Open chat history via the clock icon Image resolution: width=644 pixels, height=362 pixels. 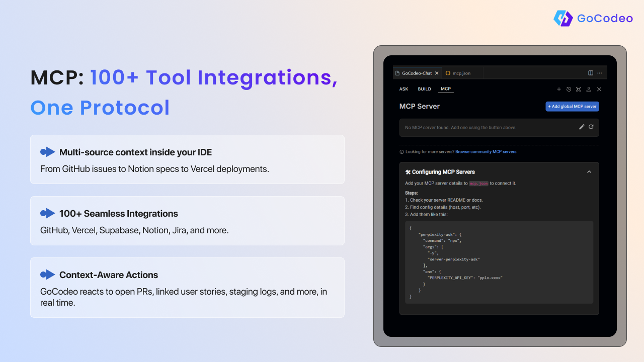(x=569, y=89)
